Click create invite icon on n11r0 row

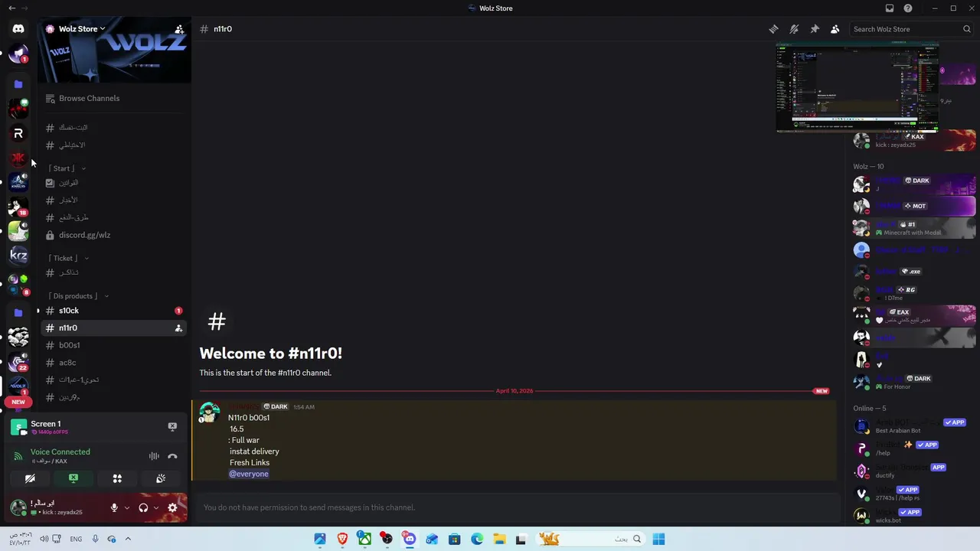tap(178, 328)
